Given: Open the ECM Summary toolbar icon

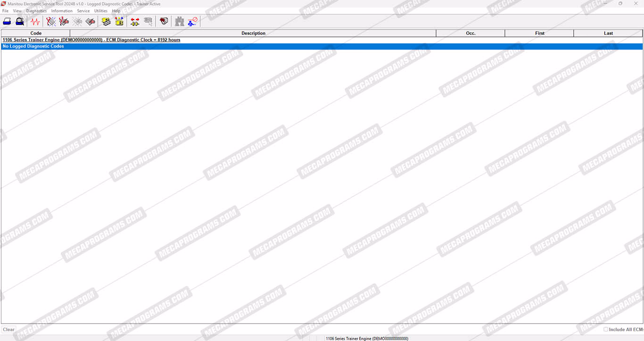Looking at the screenshot, I should click(106, 21).
